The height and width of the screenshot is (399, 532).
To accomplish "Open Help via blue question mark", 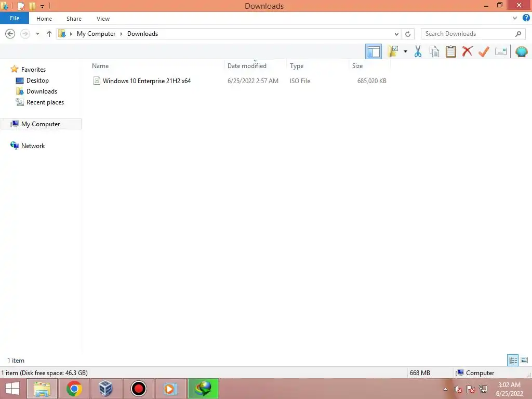I will (526, 18).
